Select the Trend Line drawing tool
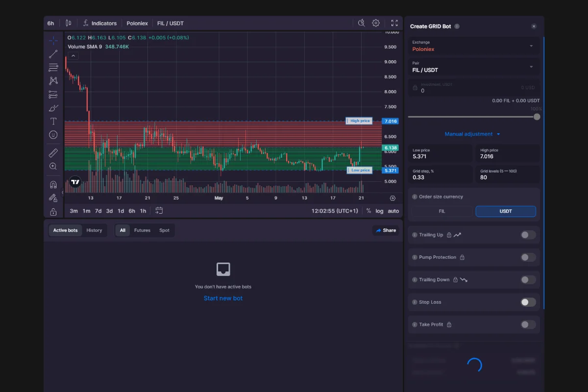The image size is (588, 392). tap(53, 54)
